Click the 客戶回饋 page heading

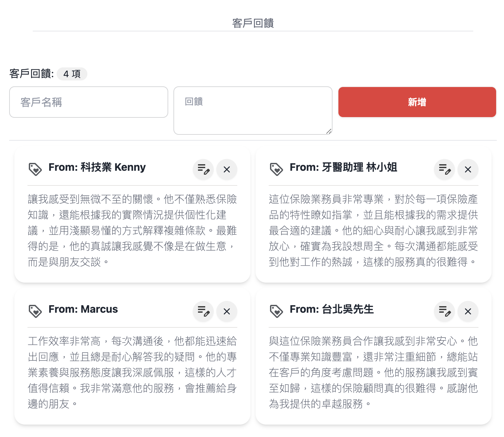(x=253, y=23)
